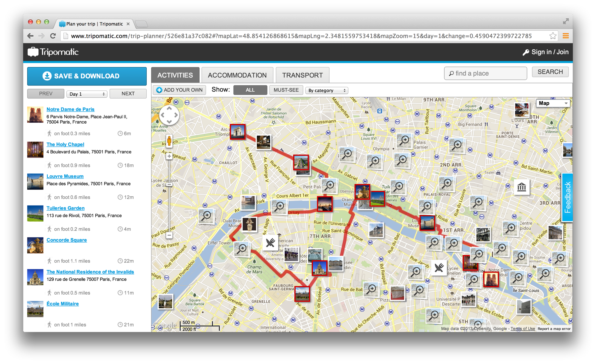This screenshot has height=364, width=596.
Task: Open the Map type dropdown
Action: 553,103
